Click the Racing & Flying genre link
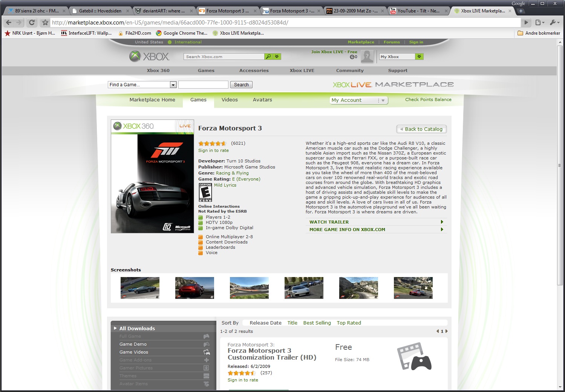The width and height of the screenshot is (565, 392). pyautogui.click(x=232, y=173)
